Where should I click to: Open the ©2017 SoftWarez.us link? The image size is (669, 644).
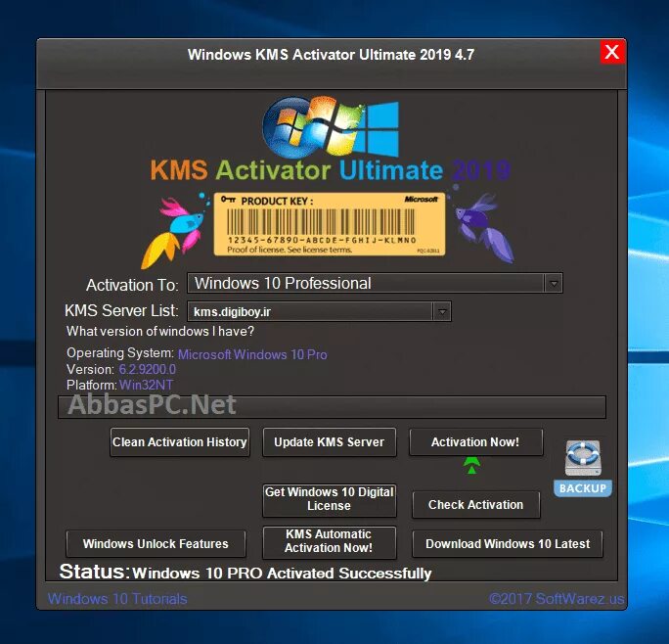coord(557,599)
